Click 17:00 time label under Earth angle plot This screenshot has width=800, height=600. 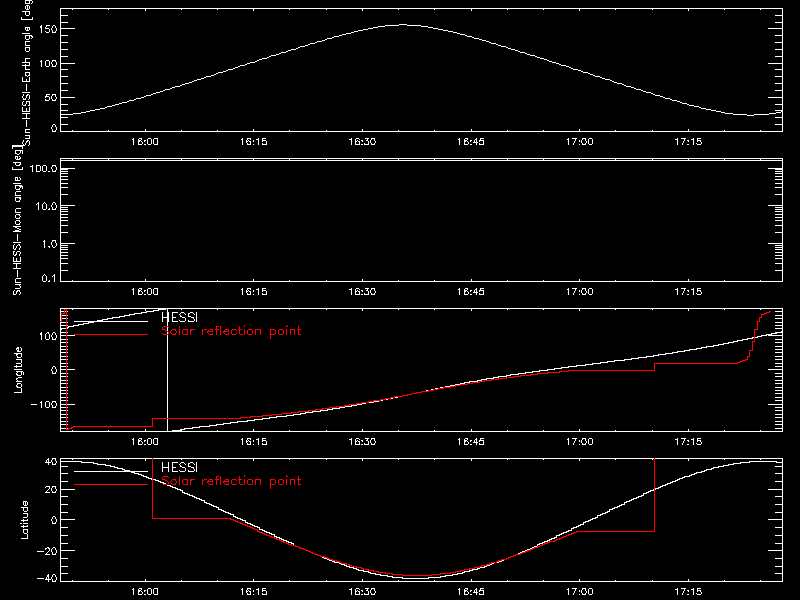[x=580, y=142]
